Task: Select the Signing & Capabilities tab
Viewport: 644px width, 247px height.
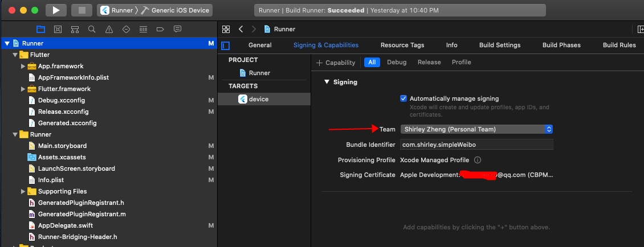Action: click(325, 45)
